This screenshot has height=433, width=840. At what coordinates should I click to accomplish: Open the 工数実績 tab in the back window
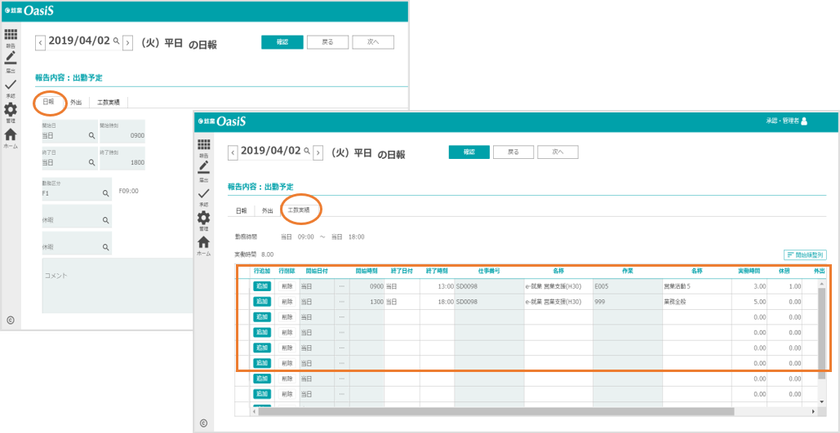click(x=109, y=102)
